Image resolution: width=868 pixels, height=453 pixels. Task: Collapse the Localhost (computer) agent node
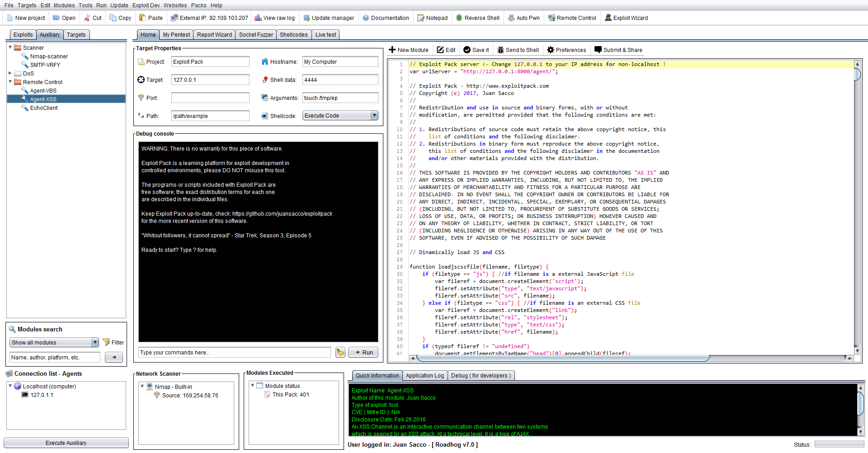point(10,387)
